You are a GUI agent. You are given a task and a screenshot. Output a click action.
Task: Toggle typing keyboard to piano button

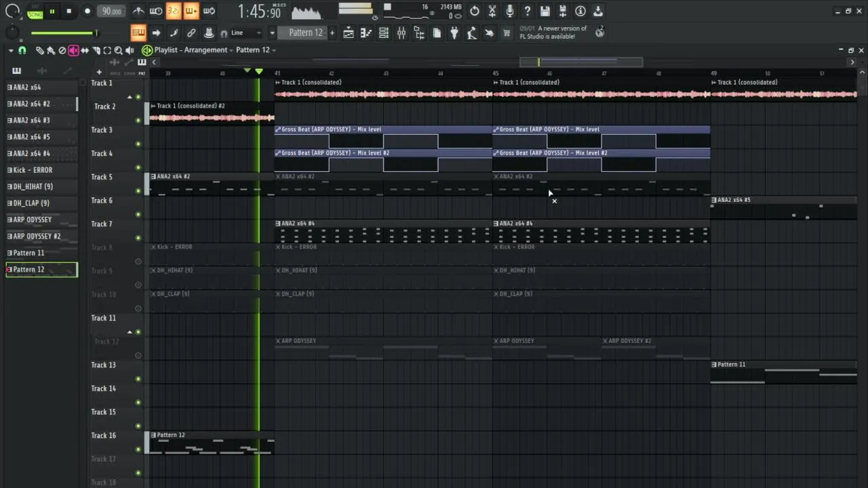(138, 33)
